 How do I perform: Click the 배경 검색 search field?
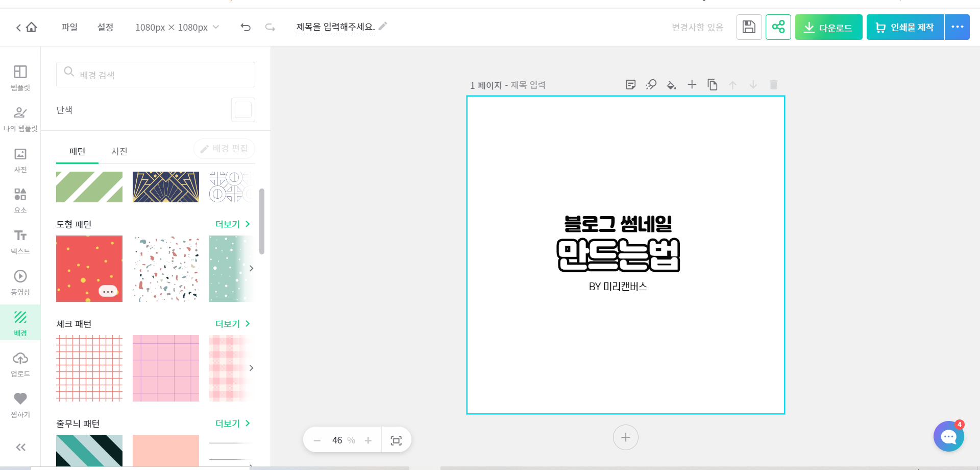point(156,75)
